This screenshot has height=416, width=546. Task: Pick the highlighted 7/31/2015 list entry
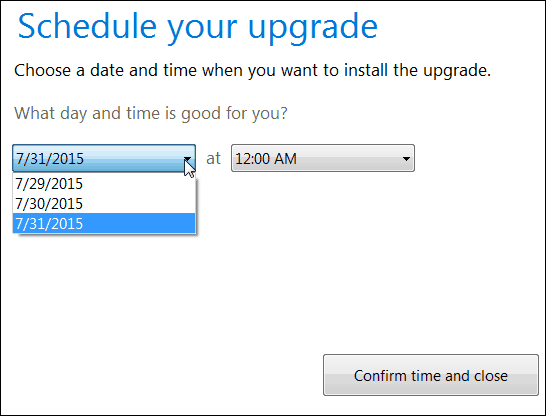click(104, 223)
